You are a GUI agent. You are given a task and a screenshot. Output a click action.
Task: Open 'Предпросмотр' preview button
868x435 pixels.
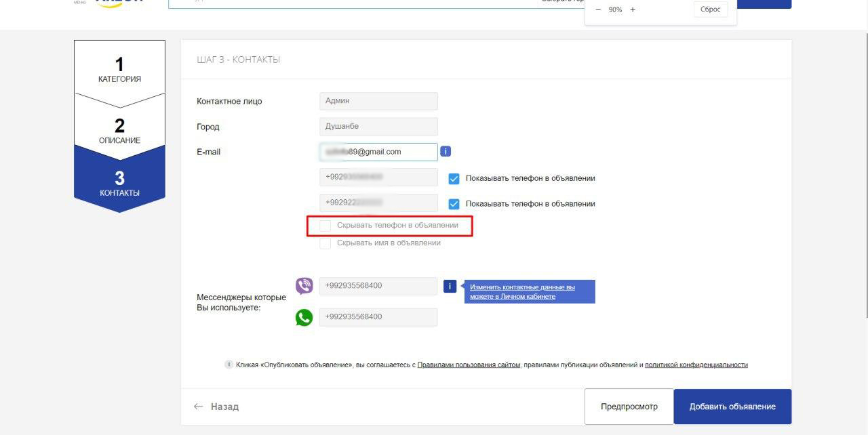coord(629,407)
